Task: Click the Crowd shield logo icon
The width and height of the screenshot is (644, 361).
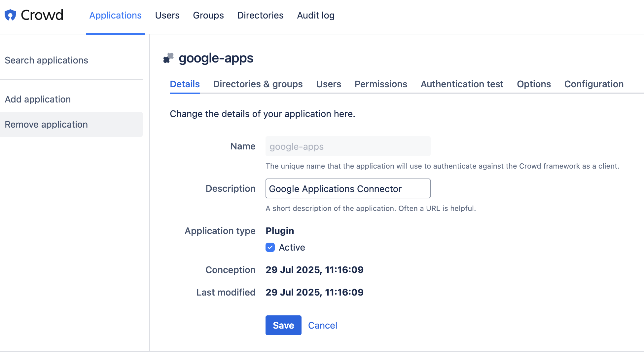Action: pos(10,15)
